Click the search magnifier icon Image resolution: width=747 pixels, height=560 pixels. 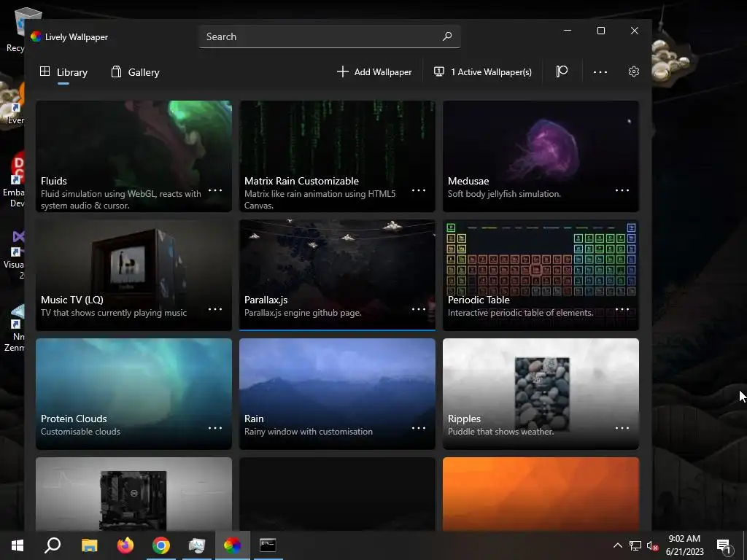[x=447, y=36]
